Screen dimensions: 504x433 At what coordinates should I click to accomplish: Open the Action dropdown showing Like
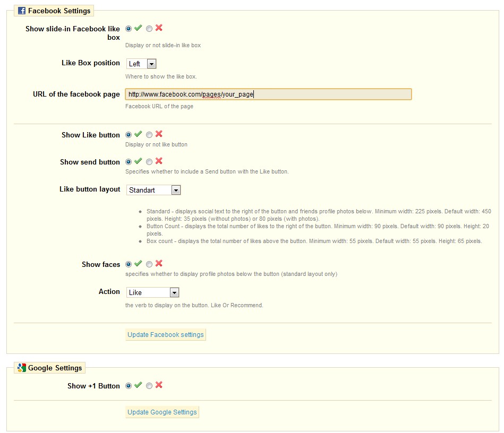click(152, 292)
